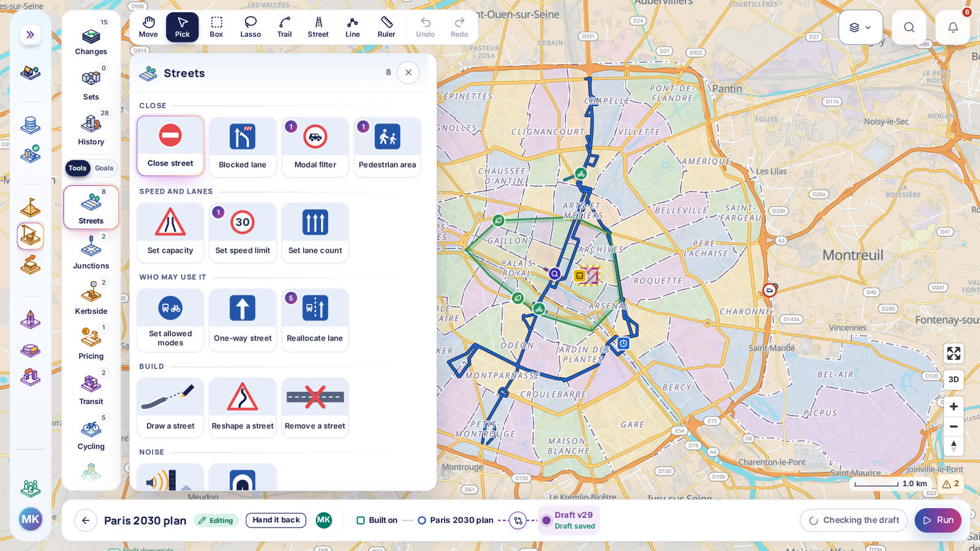Open the MK collaborator avatar
Viewport: 980px width, 551px height.
[x=324, y=520]
